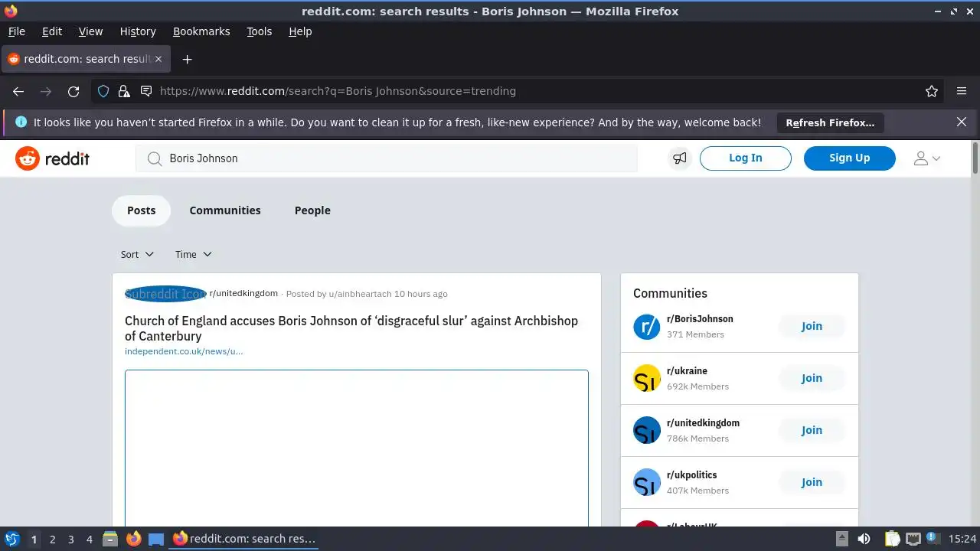Open the application launcher in taskbar
Image resolution: width=980 pixels, height=551 pixels.
click(12, 539)
